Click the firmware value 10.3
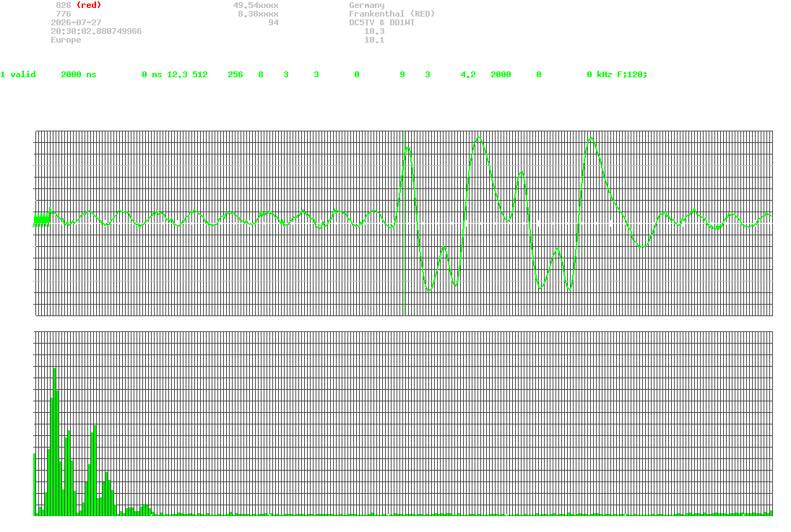 [374, 31]
